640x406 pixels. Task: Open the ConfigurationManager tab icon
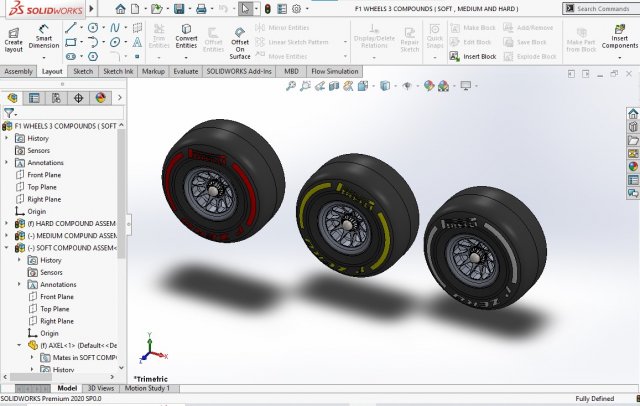(x=56, y=98)
